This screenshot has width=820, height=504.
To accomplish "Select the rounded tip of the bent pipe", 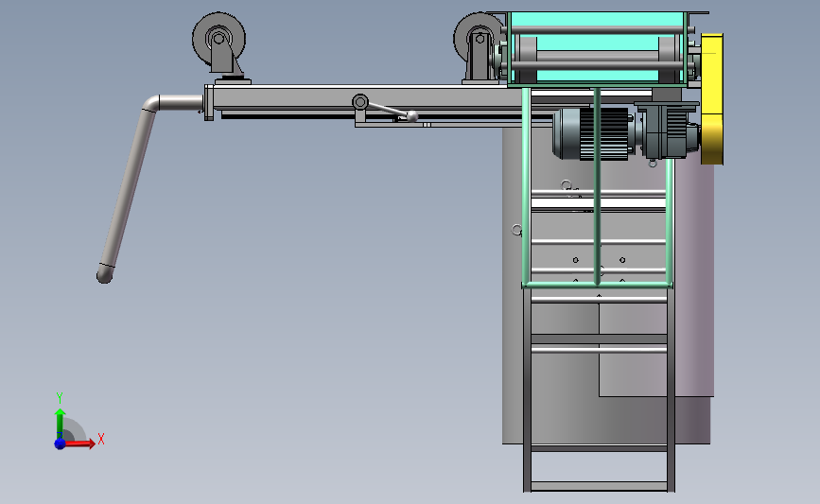I will click(x=105, y=274).
